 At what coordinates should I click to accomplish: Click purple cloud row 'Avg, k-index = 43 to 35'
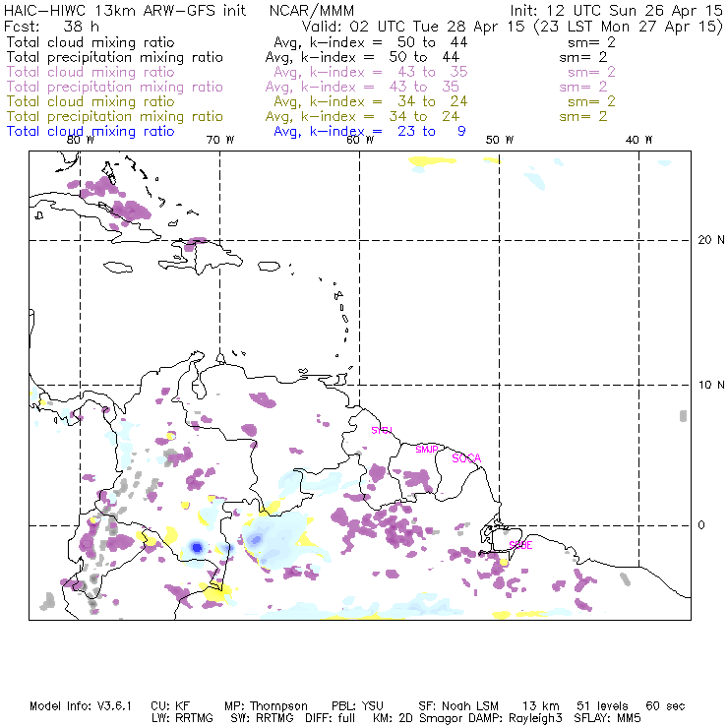371,73
